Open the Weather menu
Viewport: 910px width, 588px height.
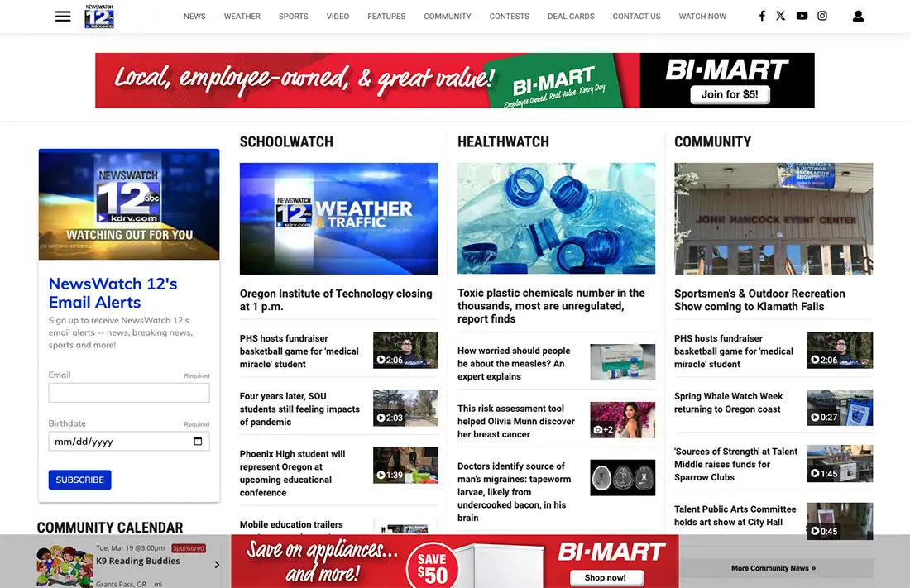(x=242, y=17)
